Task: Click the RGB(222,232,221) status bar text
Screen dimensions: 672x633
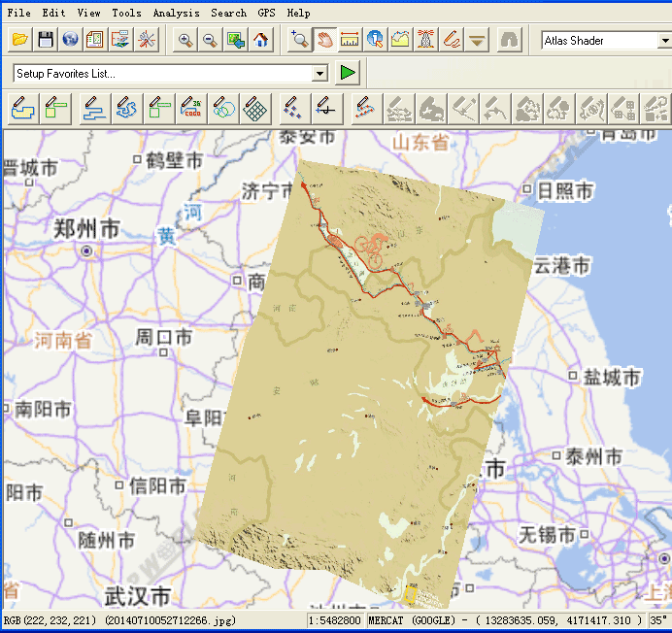Action: click(x=50, y=620)
